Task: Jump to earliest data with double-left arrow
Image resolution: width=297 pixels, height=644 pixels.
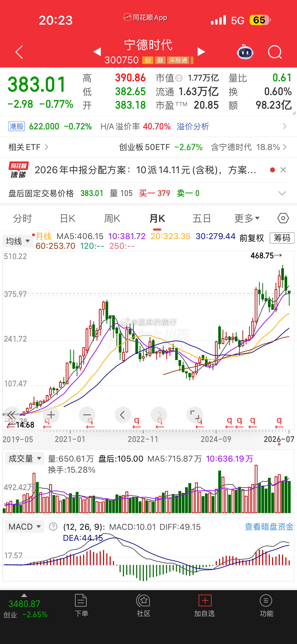Action: [12, 415]
